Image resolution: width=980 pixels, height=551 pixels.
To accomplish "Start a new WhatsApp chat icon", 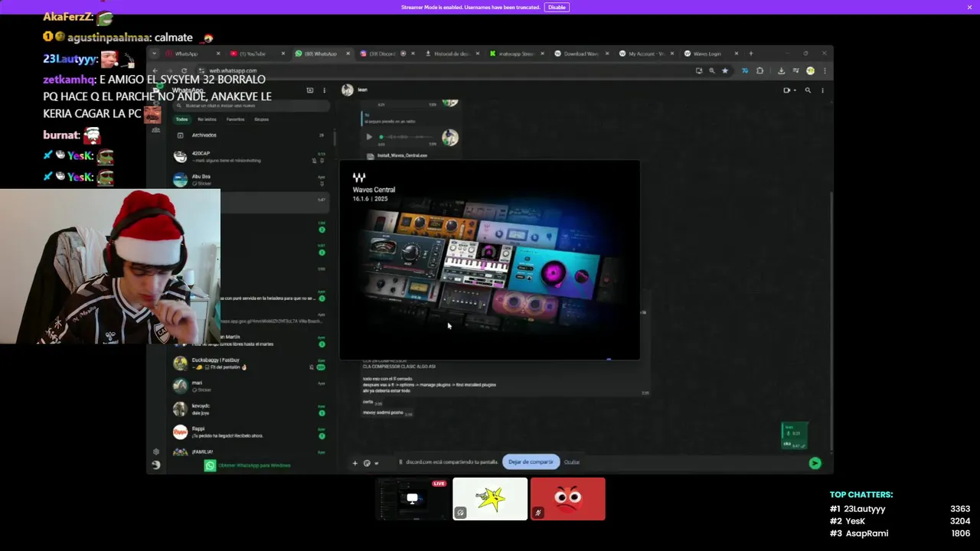I will coord(310,90).
